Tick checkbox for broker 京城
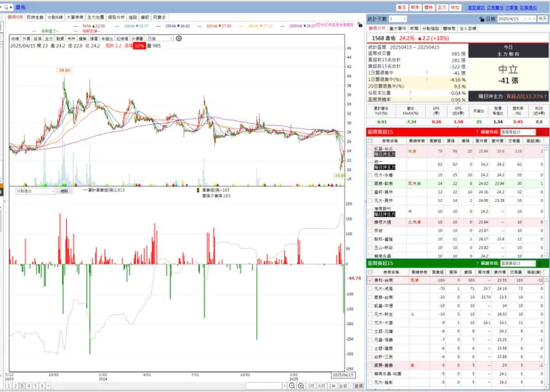 pyautogui.click(x=369, y=231)
